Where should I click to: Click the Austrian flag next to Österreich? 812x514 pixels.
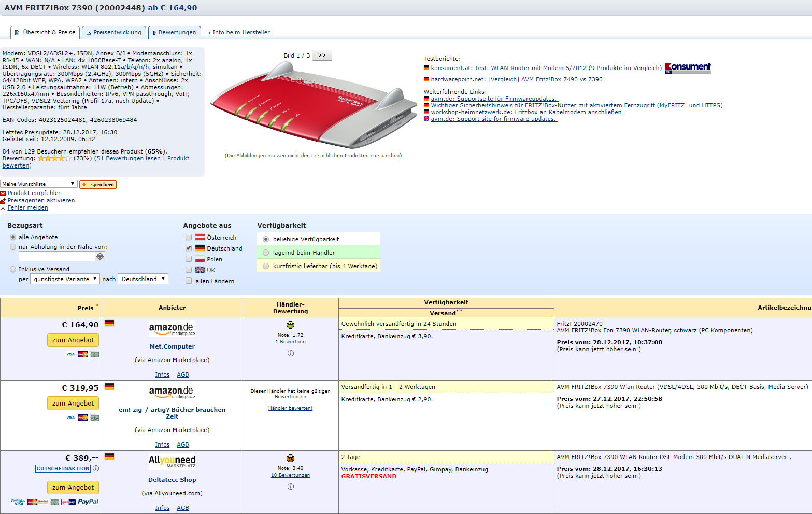pos(200,238)
